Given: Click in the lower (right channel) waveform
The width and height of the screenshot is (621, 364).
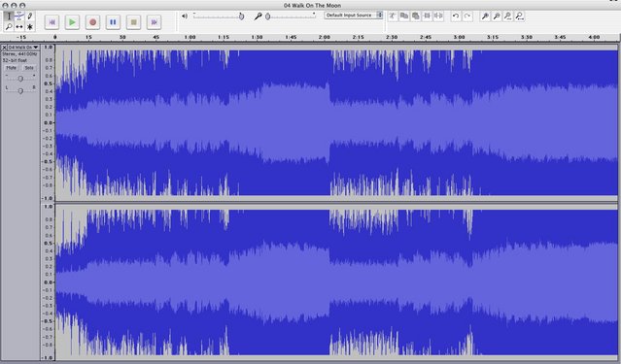Looking at the screenshot, I should (336, 282).
